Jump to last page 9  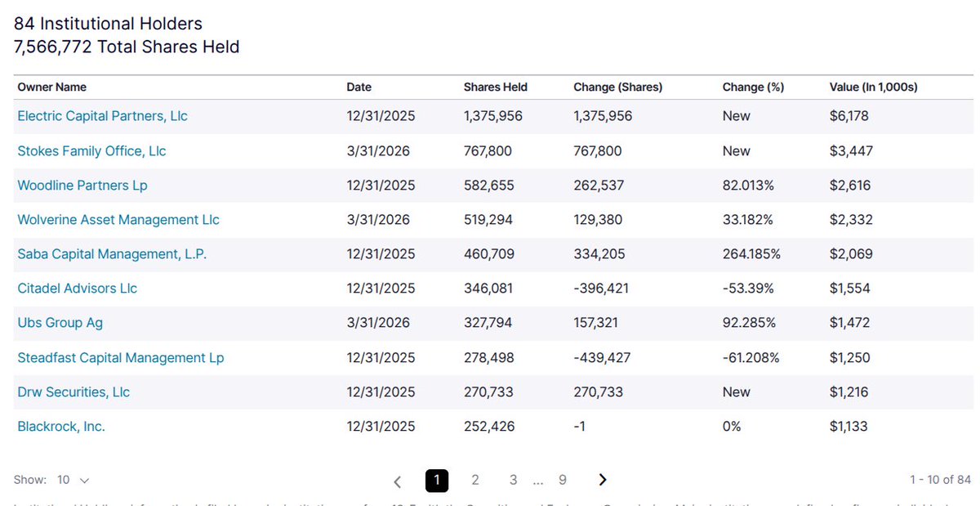click(x=563, y=480)
